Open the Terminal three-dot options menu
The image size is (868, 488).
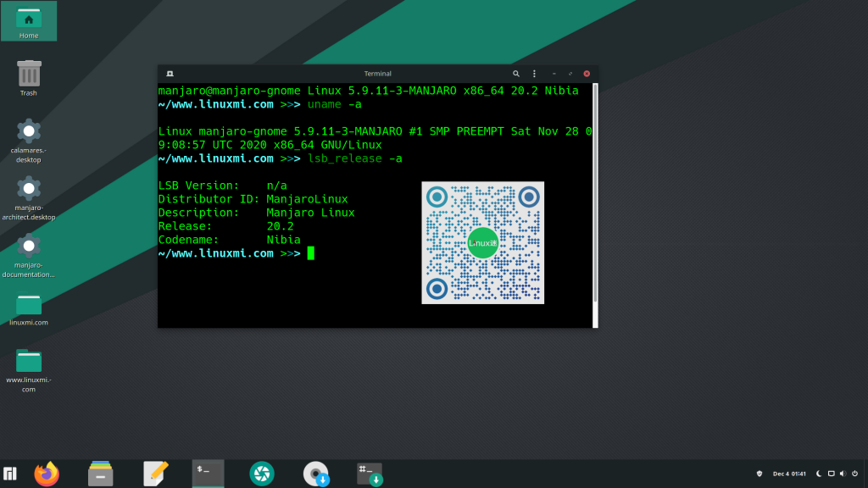534,74
